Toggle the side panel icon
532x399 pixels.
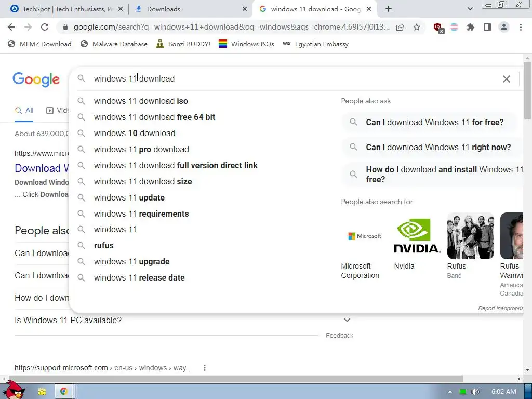pyautogui.click(x=487, y=27)
